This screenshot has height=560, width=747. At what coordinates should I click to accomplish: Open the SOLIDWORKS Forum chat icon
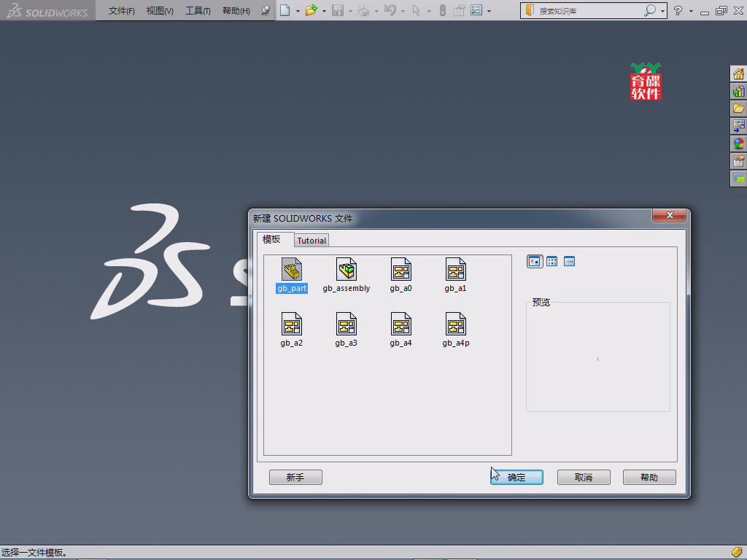point(738,179)
